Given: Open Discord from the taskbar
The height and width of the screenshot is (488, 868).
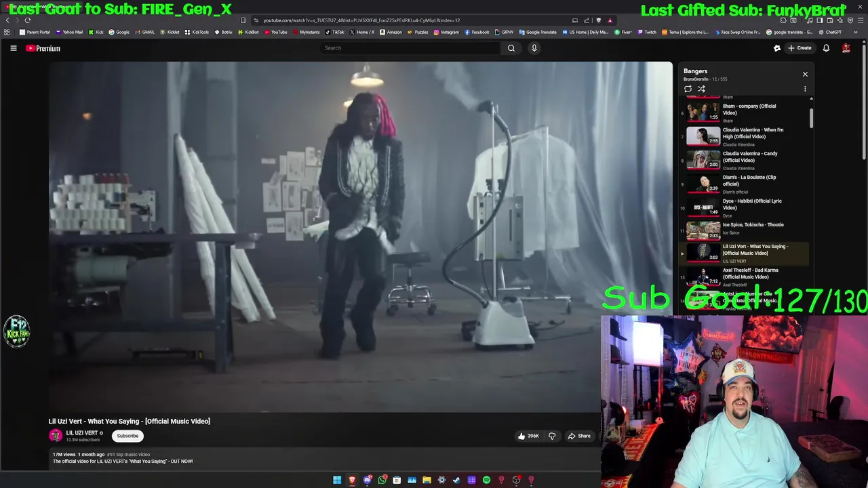Looking at the screenshot, I should coord(367,480).
